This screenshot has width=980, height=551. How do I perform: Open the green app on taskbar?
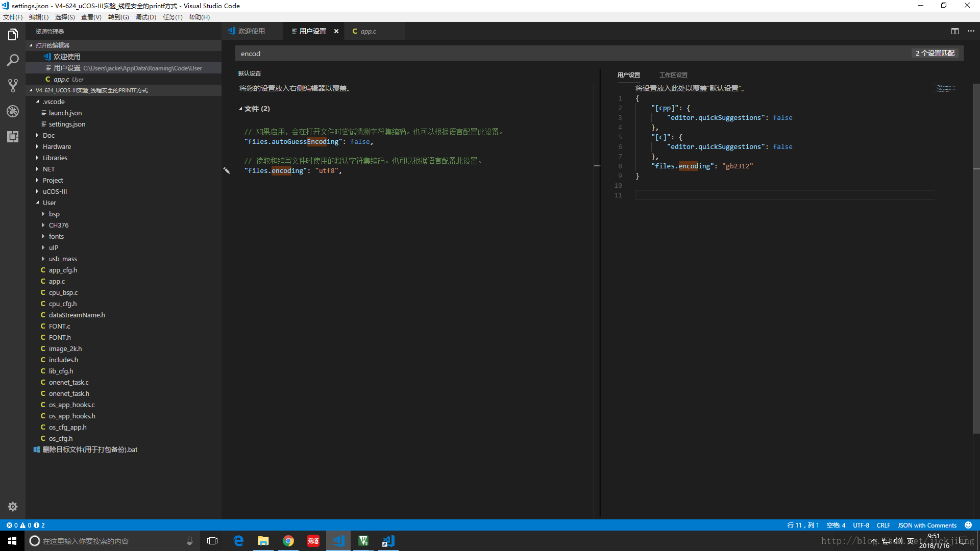(x=363, y=541)
